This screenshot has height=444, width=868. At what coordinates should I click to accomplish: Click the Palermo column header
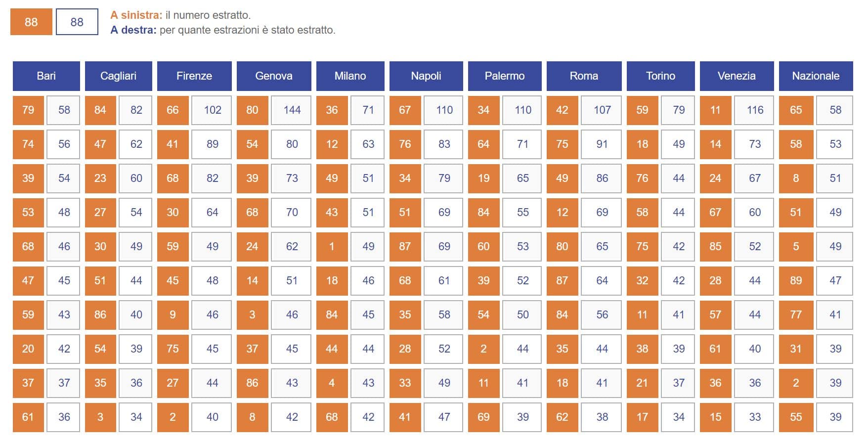point(505,76)
